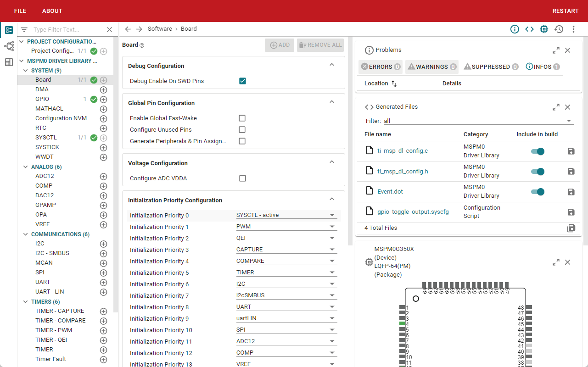Save gpio_toggle_output.syscfg file icon
The image size is (588, 367).
coord(571,212)
